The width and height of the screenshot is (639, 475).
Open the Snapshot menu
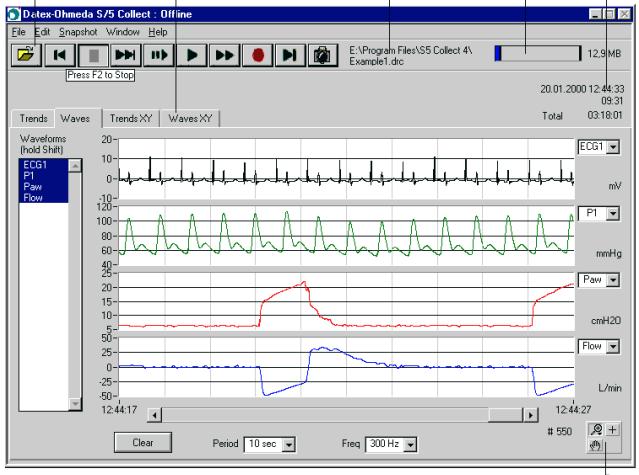pos(78,32)
